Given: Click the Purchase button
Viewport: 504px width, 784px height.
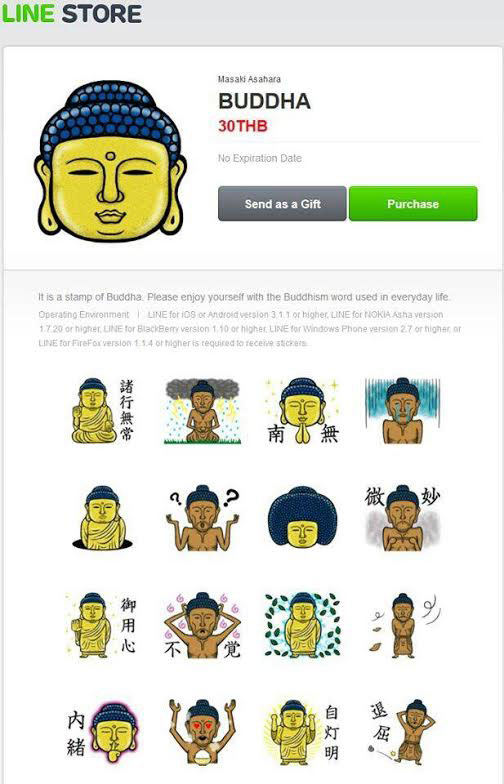Looking at the screenshot, I should pos(413,204).
